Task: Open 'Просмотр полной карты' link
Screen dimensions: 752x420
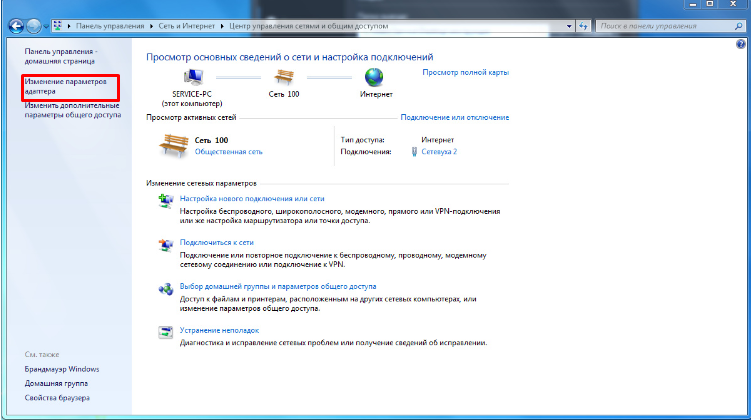Action: 465,73
